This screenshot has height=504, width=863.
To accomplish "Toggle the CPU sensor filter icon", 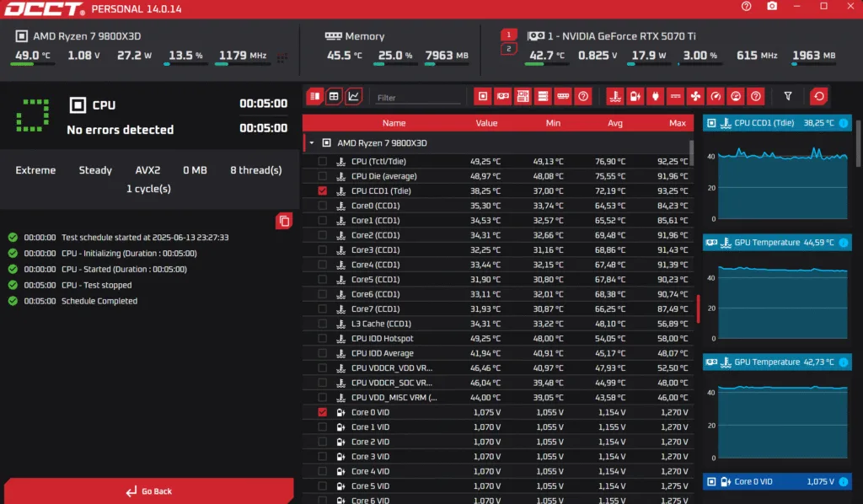I will (x=483, y=96).
